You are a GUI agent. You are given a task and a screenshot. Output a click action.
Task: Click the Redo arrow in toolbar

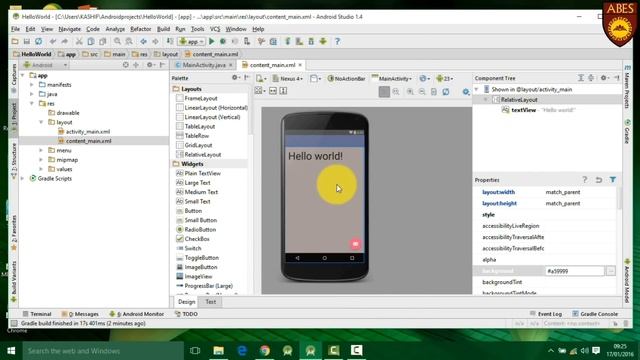point(64,41)
